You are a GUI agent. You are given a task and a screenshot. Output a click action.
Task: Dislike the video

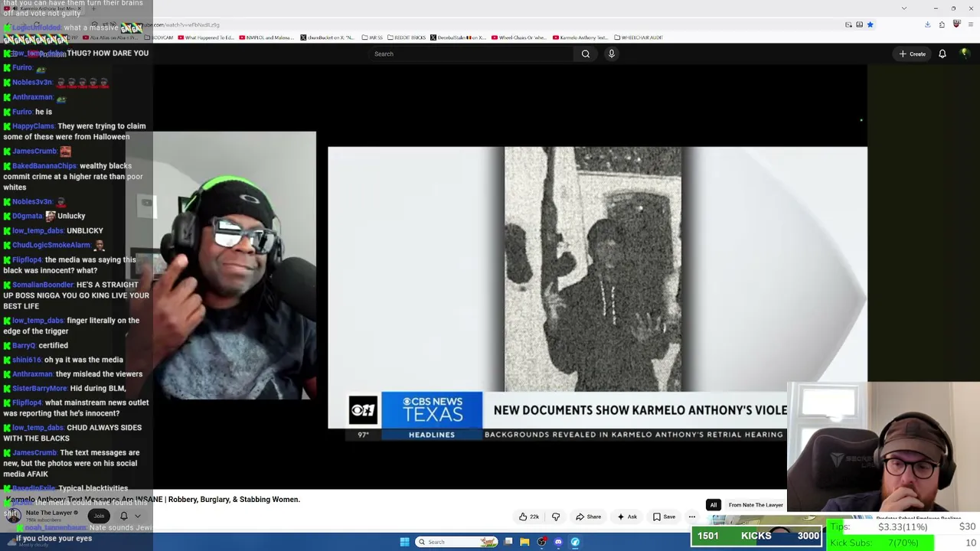pos(556,517)
